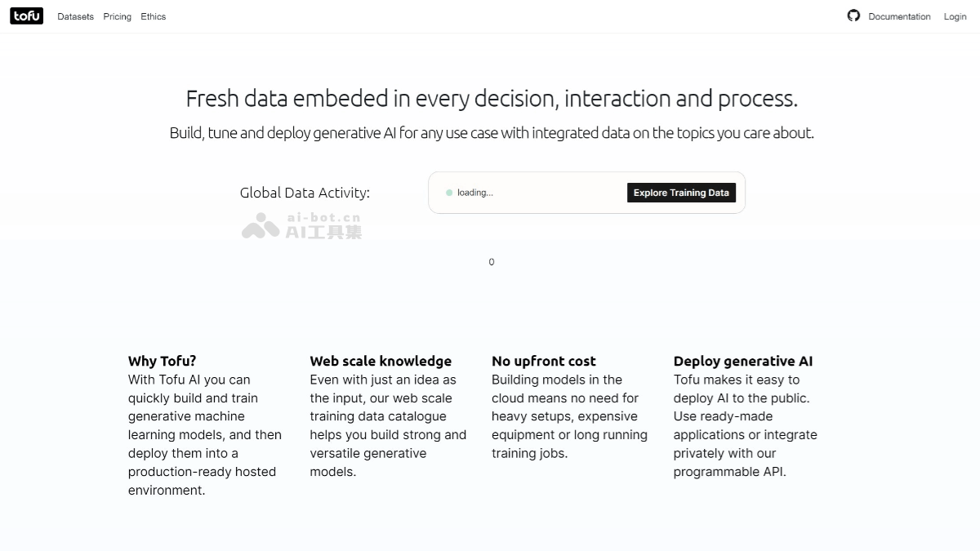Select the Web scale knowledge heading
Viewport: 980px width, 551px height.
pyautogui.click(x=381, y=361)
